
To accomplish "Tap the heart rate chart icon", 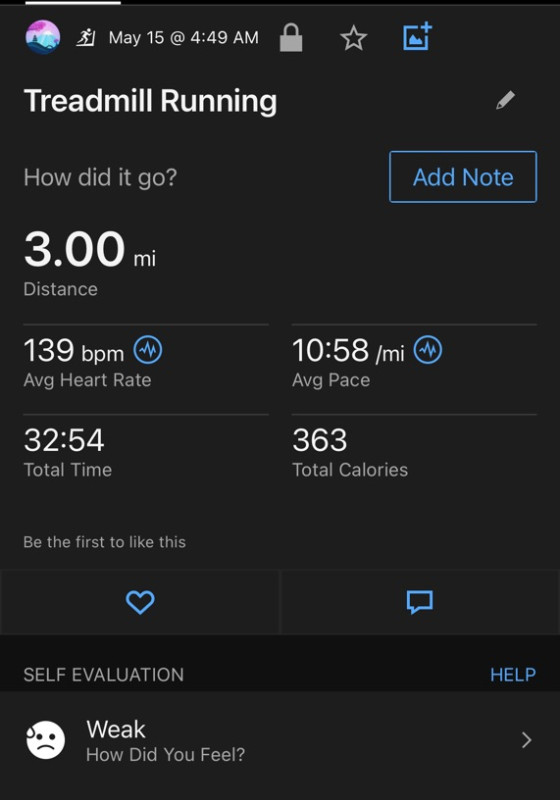I will [148, 351].
